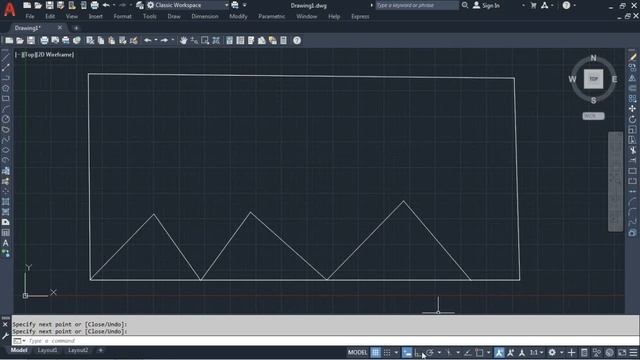The image size is (640, 360).
Task: Open the File menu
Action: [x=30, y=17]
